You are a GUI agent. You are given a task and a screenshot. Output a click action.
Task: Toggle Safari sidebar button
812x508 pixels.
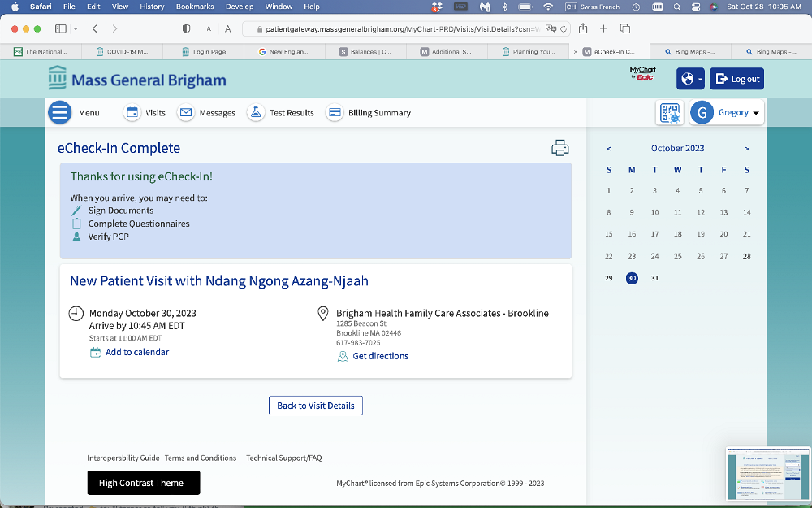60,28
